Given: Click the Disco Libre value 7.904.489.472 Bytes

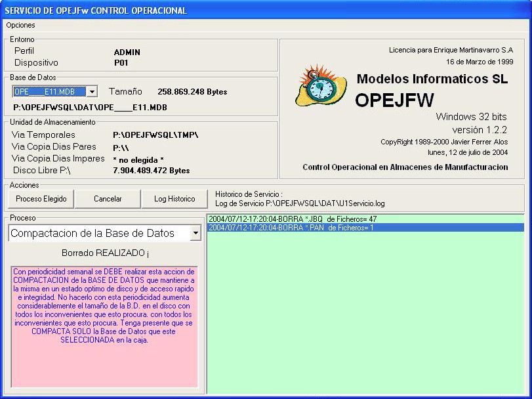Looking at the screenshot, I should (x=152, y=171).
